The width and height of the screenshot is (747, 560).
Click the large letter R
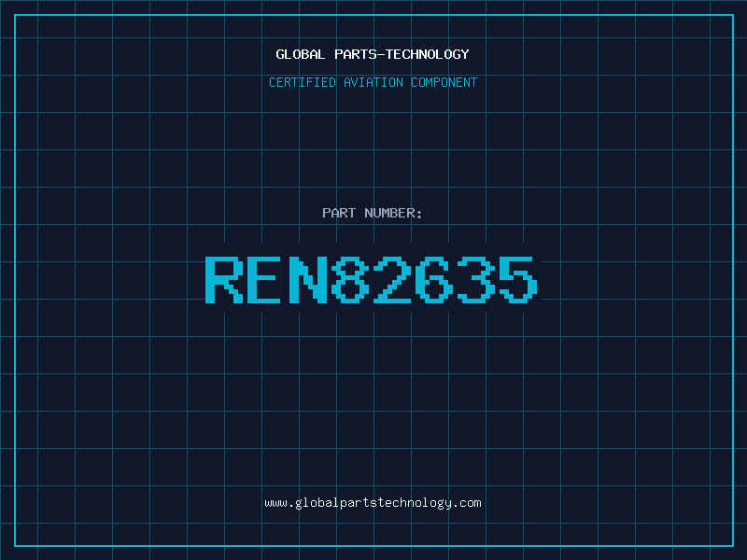224,280
